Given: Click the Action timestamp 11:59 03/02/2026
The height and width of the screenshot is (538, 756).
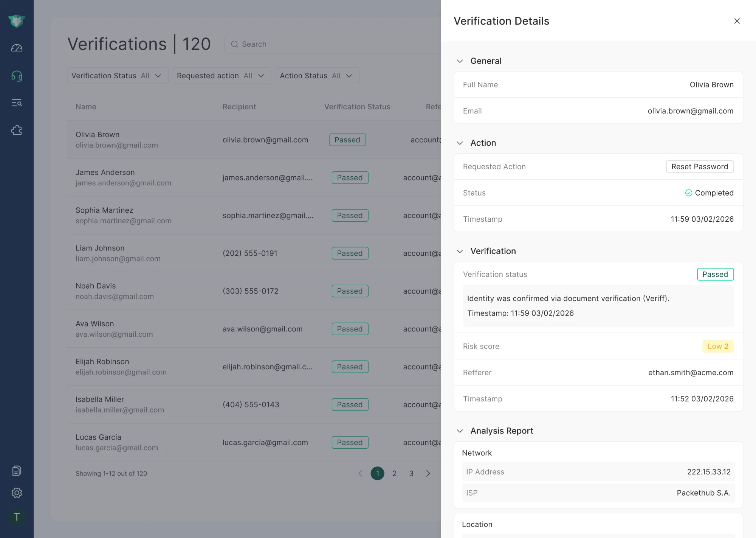Looking at the screenshot, I should pos(702,219).
